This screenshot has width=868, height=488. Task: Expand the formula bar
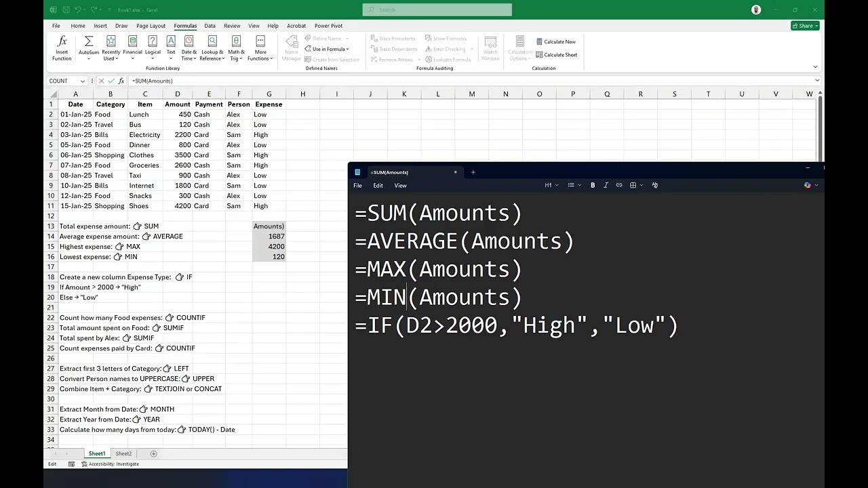(817, 81)
